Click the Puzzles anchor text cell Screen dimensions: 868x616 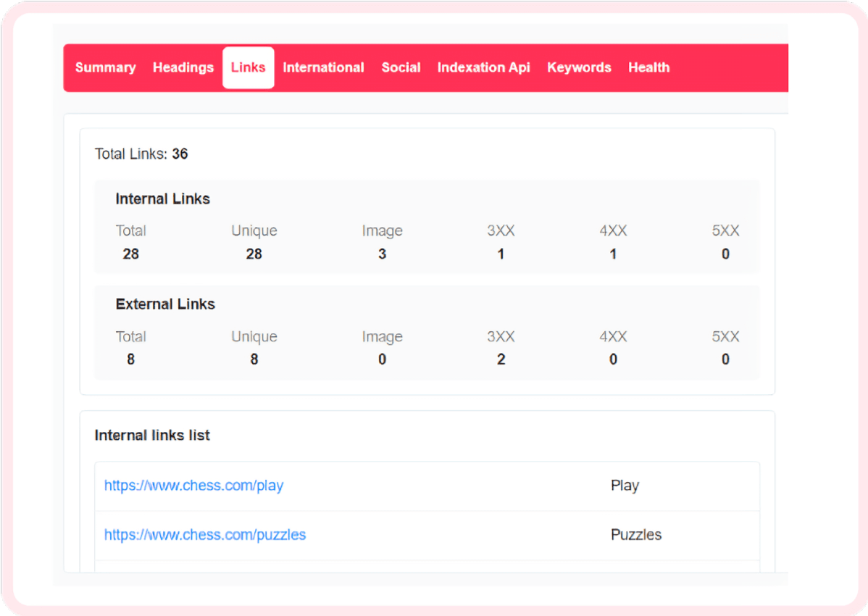(x=635, y=535)
